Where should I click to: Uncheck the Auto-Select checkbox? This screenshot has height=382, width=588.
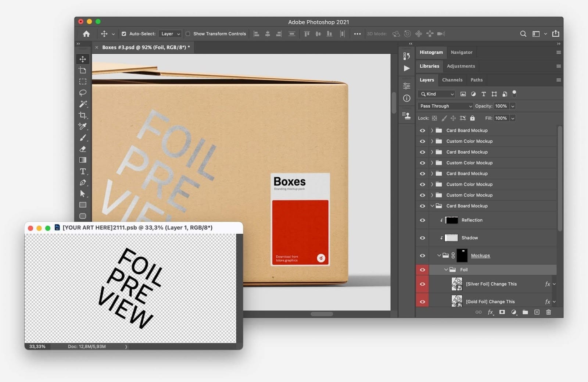[x=124, y=34]
